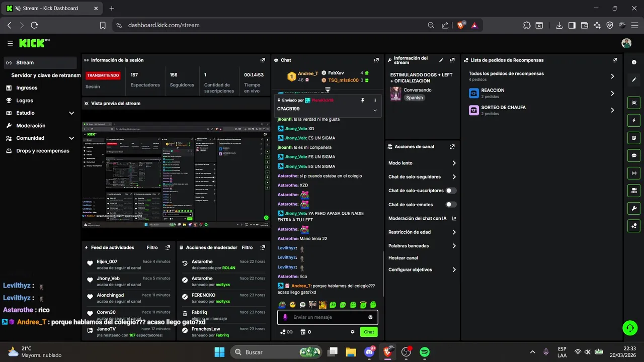Toggle the note widget icon in right sidebar
Viewport: 644px width, 362px height.
point(634,138)
